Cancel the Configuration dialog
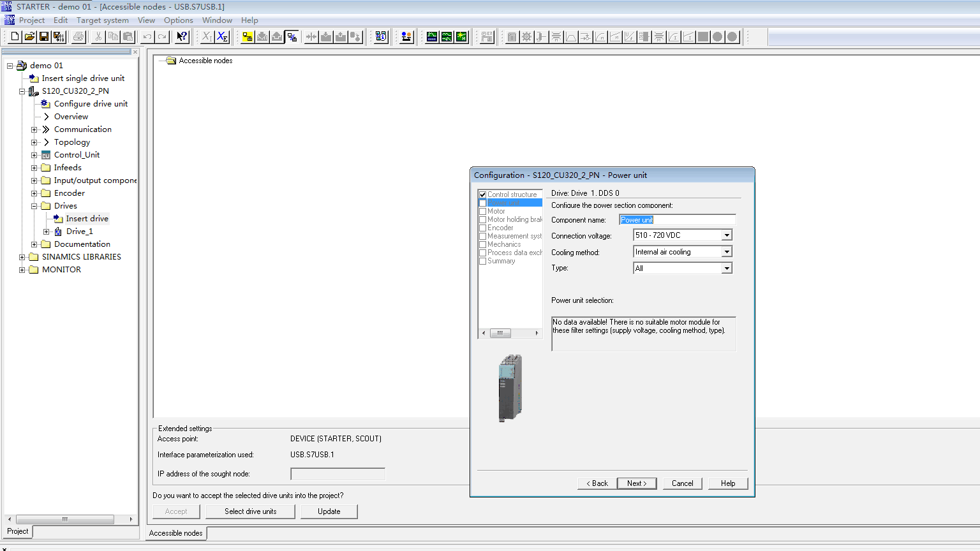 [x=682, y=483]
